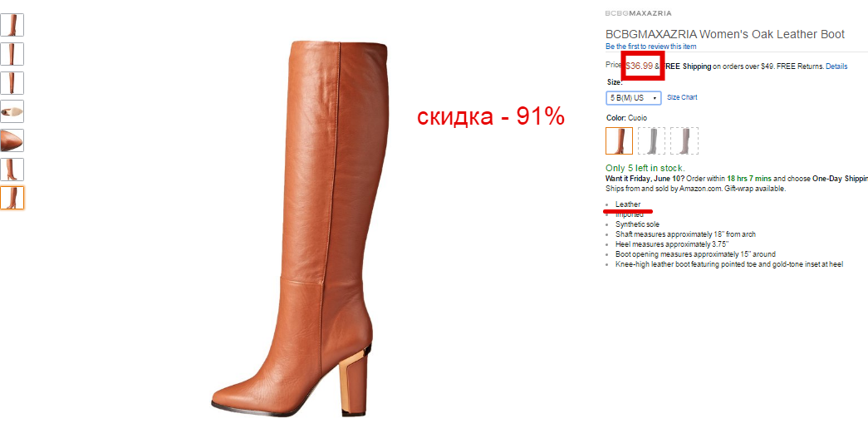The height and width of the screenshot is (433, 868).
Task: Choose the Cuoio brown color swatch
Action: 619,140
